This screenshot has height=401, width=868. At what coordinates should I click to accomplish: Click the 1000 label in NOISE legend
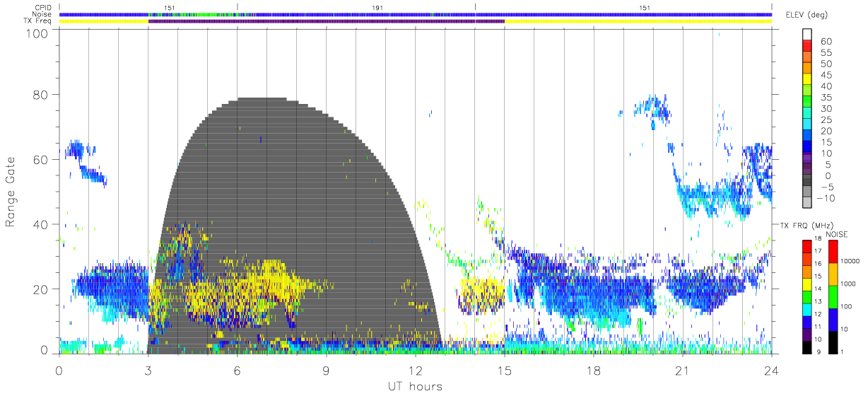[848, 283]
